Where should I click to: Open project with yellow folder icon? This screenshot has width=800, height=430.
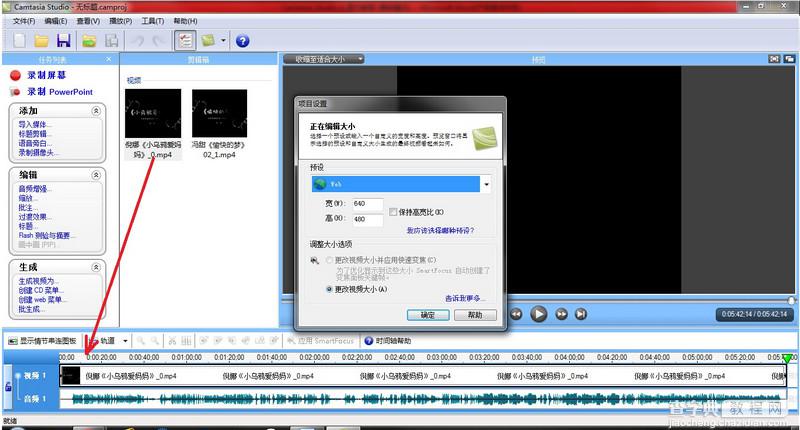click(x=42, y=41)
